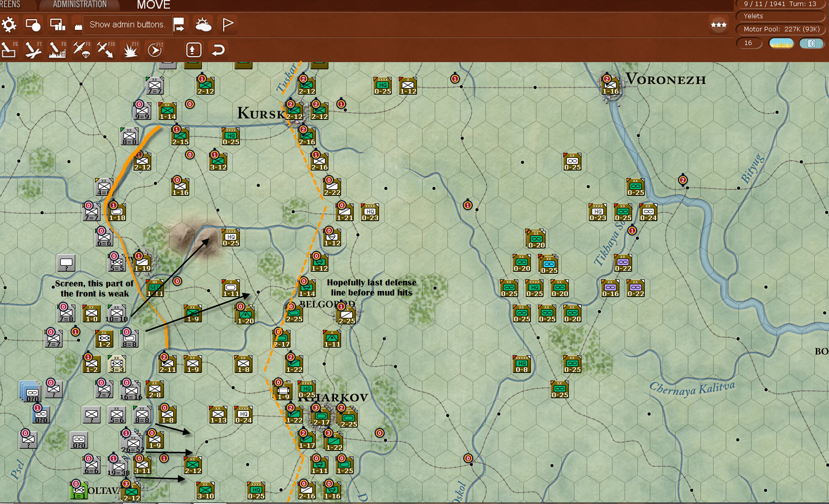Image resolution: width=829 pixels, height=504 pixels.
Task: Click the F11 explosion icon
Action: coord(131,50)
